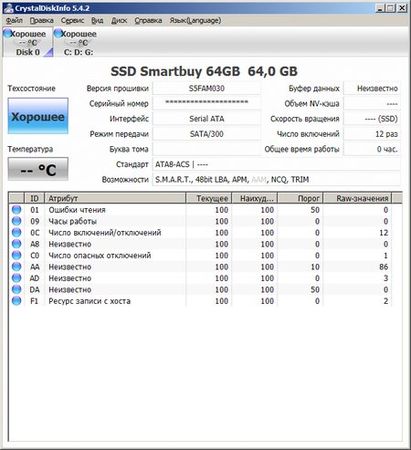Open the Язык(Language) menu
The width and height of the screenshot is (411, 450).
click(195, 21)
